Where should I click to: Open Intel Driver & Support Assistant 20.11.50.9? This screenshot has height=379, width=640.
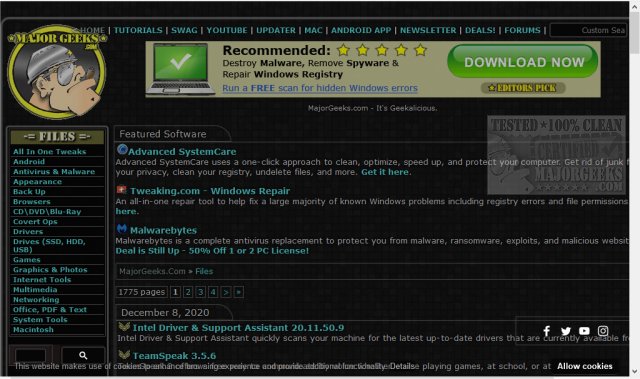pos(238,328)
